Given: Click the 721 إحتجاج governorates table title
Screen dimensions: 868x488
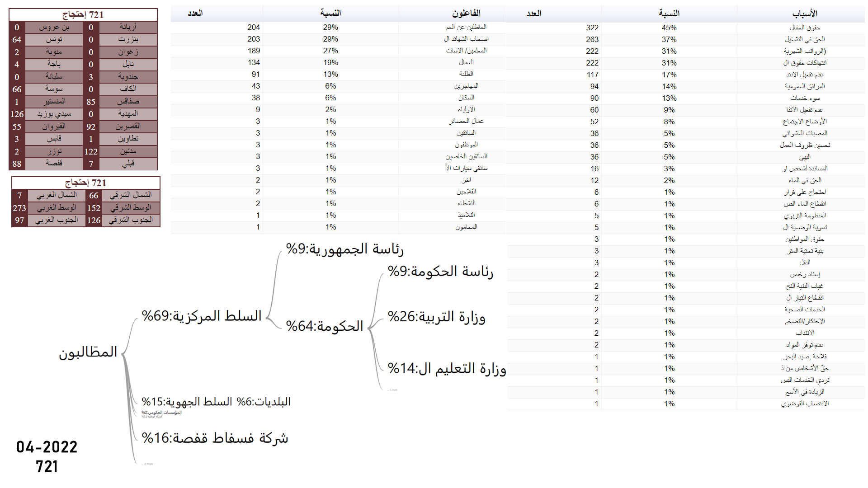Looking at the screenshot, I should [x=83, y=15].
